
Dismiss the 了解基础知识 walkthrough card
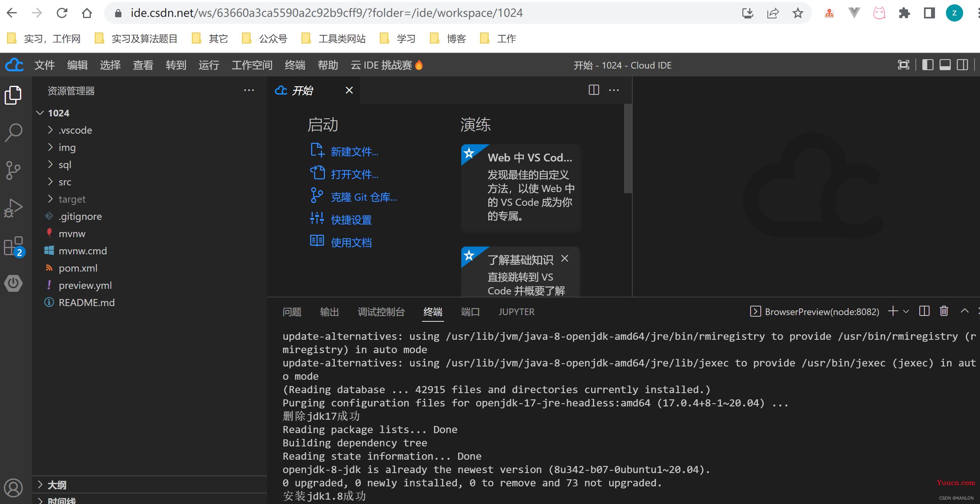point(565,259)
